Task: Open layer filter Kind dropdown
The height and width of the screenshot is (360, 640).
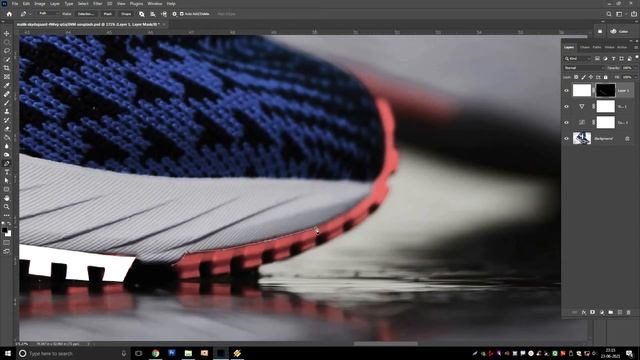Action: [578, 59]
